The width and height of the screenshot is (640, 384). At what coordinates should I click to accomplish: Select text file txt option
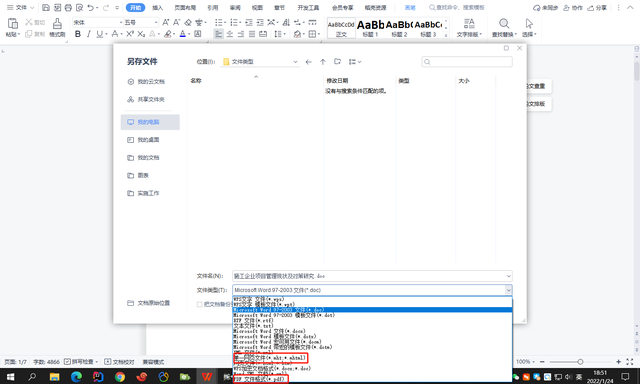click(x=253, y=326)
